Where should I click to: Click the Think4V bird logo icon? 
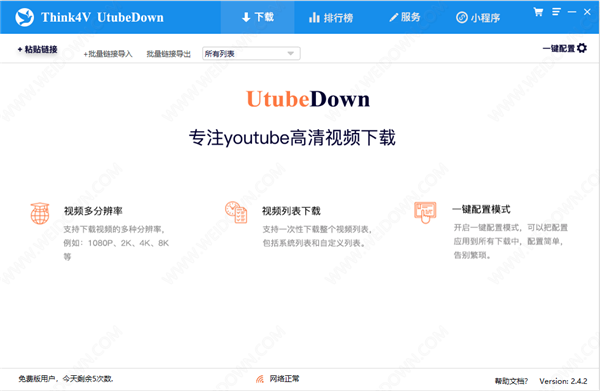coord(24,17)
